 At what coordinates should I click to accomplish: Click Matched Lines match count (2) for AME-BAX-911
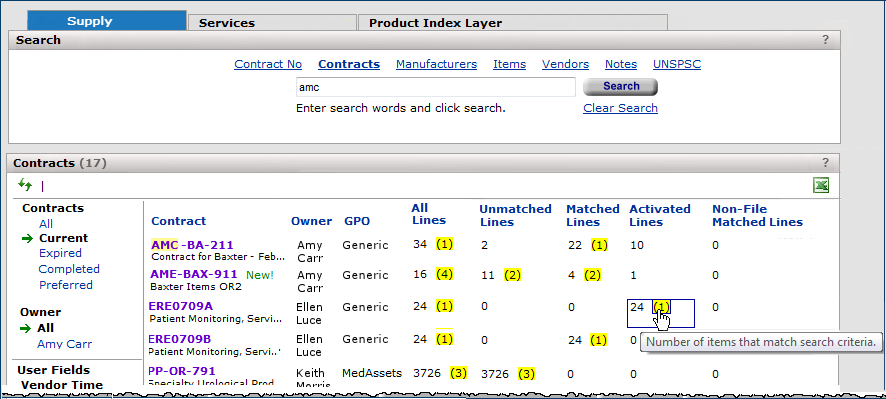pyautogui.click(x=593, y=275)
